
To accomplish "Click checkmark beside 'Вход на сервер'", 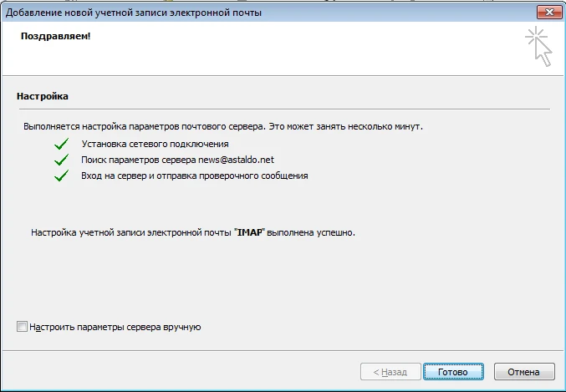I will click(60, 176).
